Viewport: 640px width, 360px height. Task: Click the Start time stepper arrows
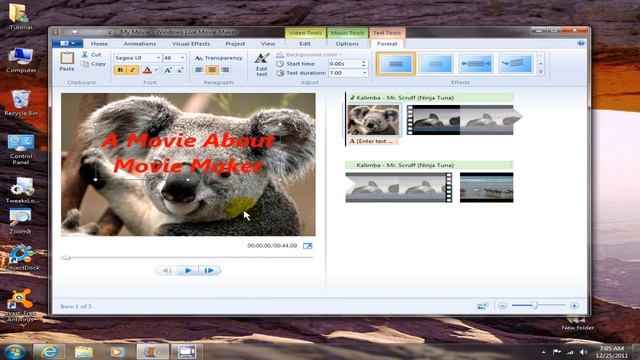click(364, 64)
